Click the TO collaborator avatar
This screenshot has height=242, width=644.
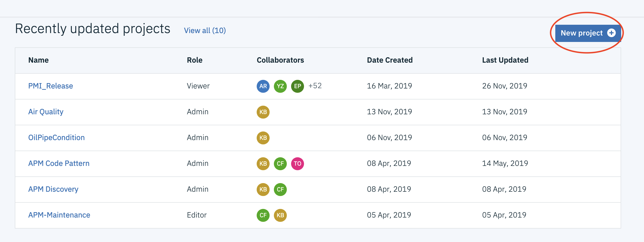point(298,164)
